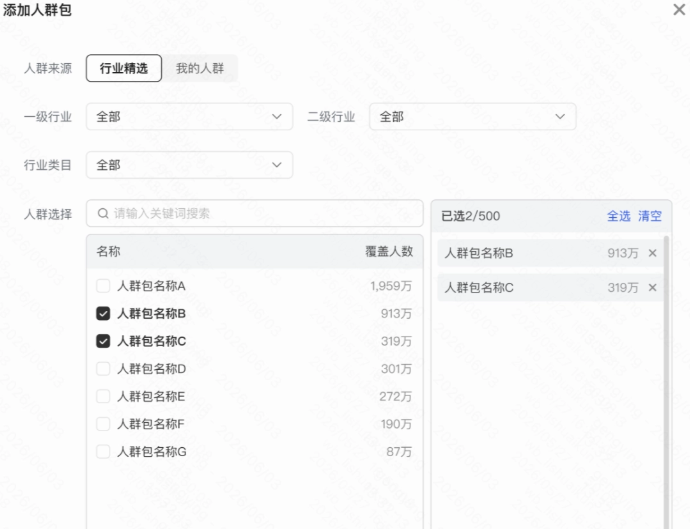Uncheck the 人群包名称B checkbox

coord(103,313)
